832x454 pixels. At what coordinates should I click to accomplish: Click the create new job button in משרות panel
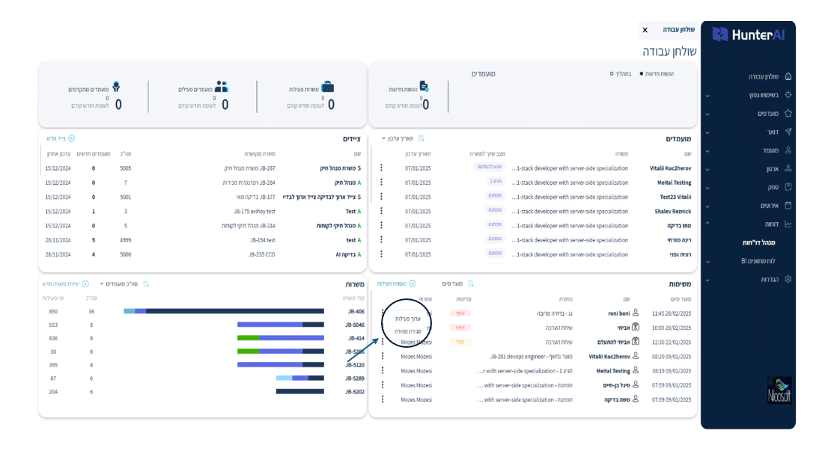click(x=65, y=284)
